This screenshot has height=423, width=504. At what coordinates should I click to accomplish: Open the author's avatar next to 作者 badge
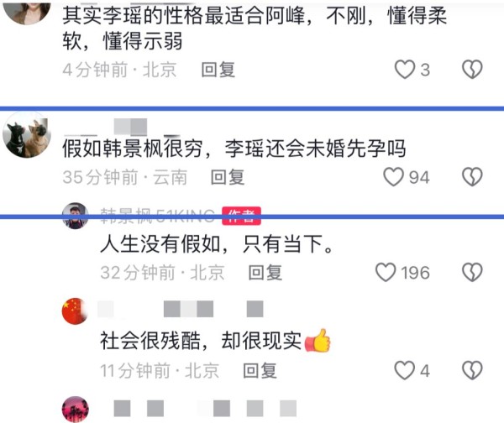pos(76,216)
